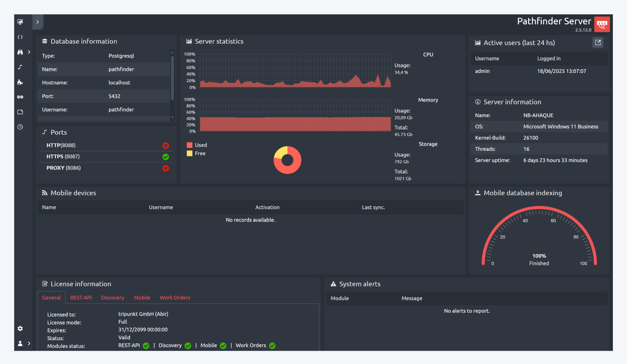Click the localhost hostname value
627x364 pixels.
click(119, 83)
